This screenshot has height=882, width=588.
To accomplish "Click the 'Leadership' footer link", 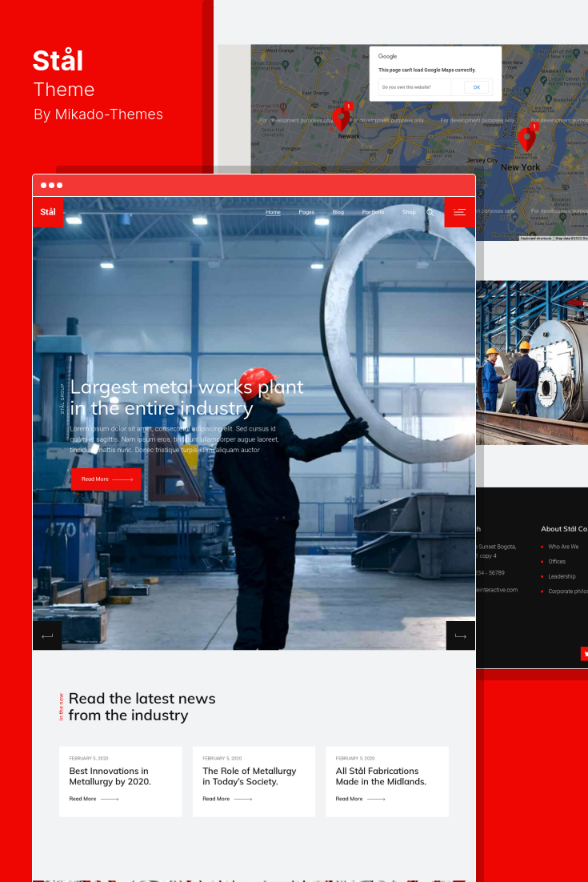I will click(x=562, y=576).
